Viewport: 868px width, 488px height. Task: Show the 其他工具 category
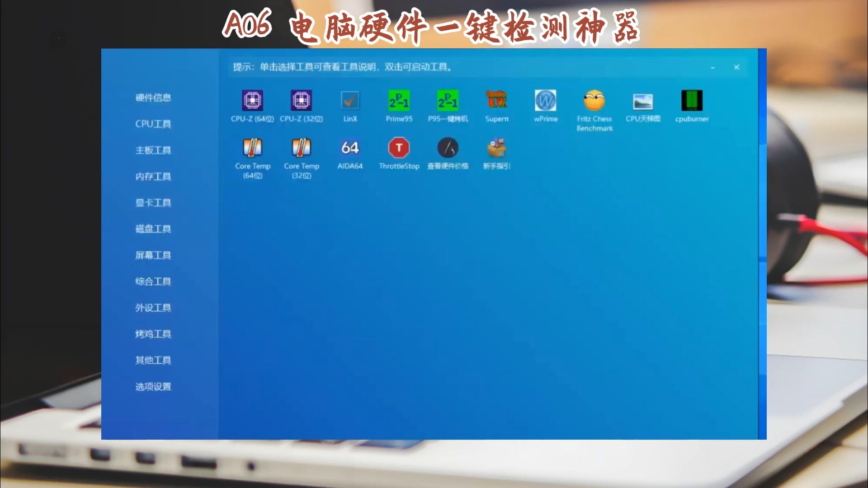tap(153, 360)
